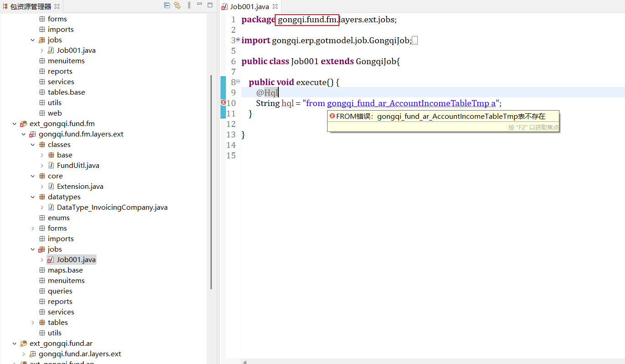Click the tooltip text 按 "F2" 以获取焦点

pos(533,127)
